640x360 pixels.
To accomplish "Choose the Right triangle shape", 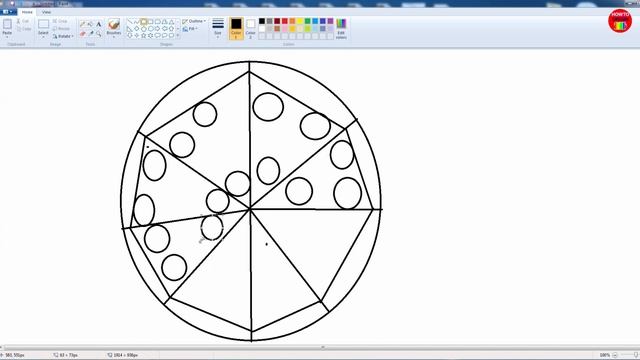I will [x=130, y=29].
